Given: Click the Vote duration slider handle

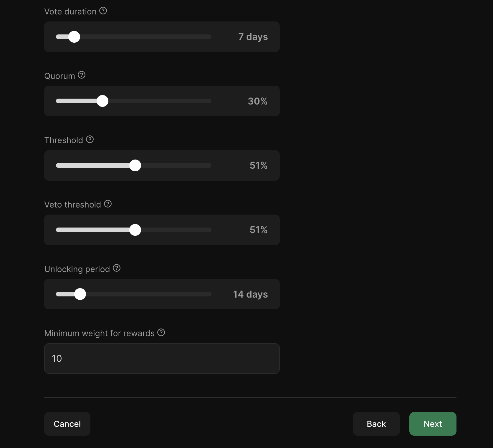Looking at the screenshot, I should coord(74,37).
